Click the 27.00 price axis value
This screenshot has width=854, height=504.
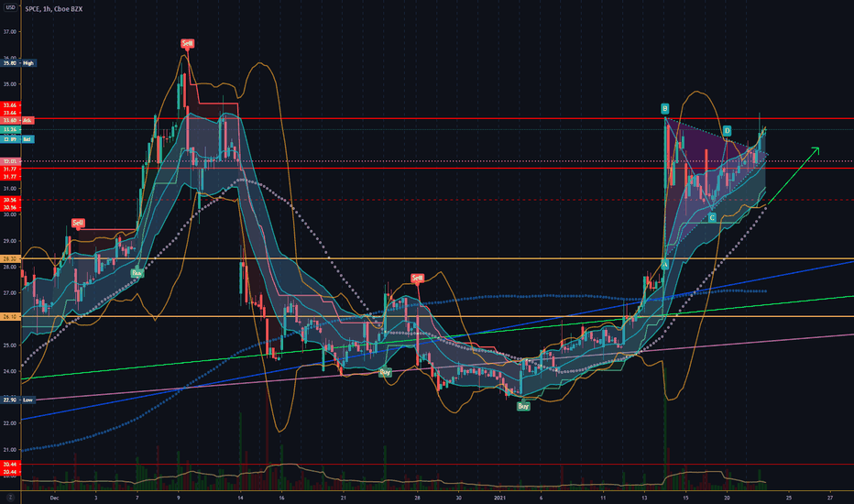10,293
